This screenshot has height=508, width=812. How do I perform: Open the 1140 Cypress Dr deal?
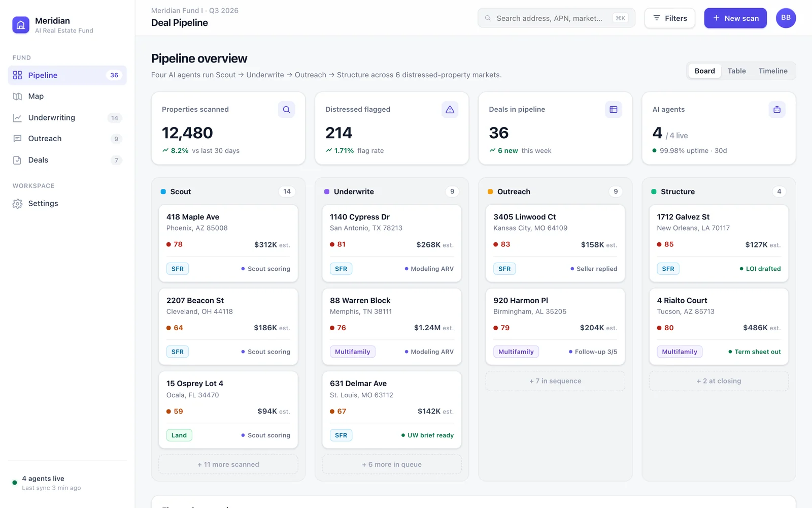pos(392,243)
